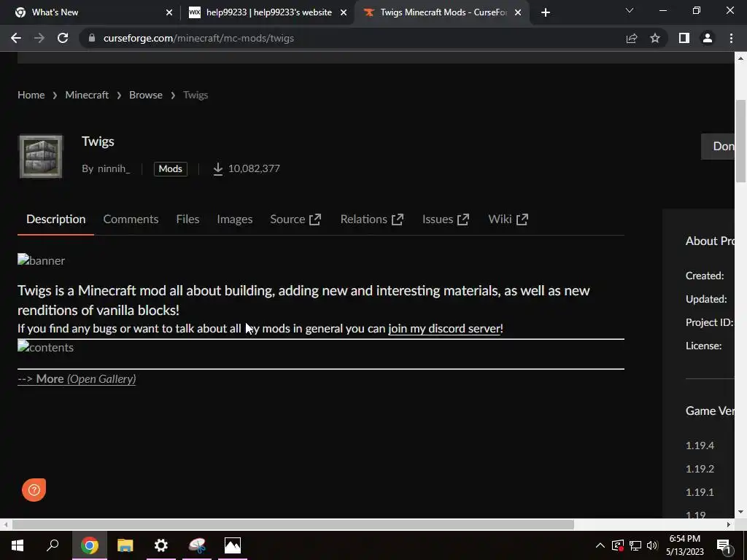The image size is (747, 560).
Task: Open the Files tab
Action: coord(187,219)
